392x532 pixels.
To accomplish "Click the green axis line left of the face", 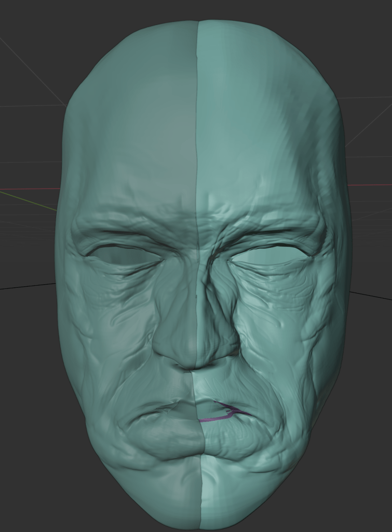I will (x=26, y=200).
